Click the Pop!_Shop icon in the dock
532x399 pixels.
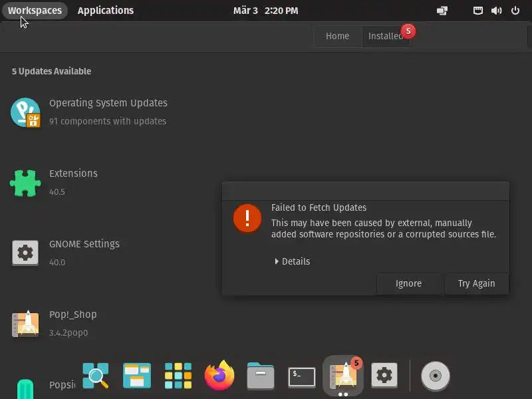tap(343, 376)
